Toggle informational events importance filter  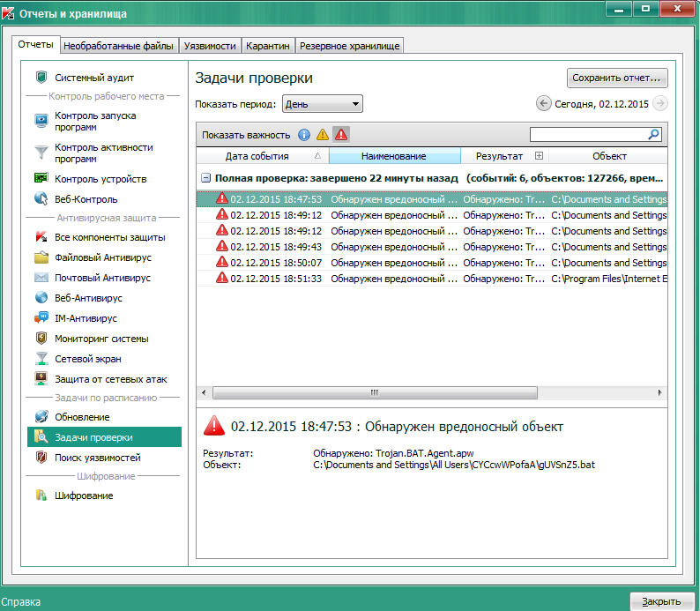(x=304, y=135)
